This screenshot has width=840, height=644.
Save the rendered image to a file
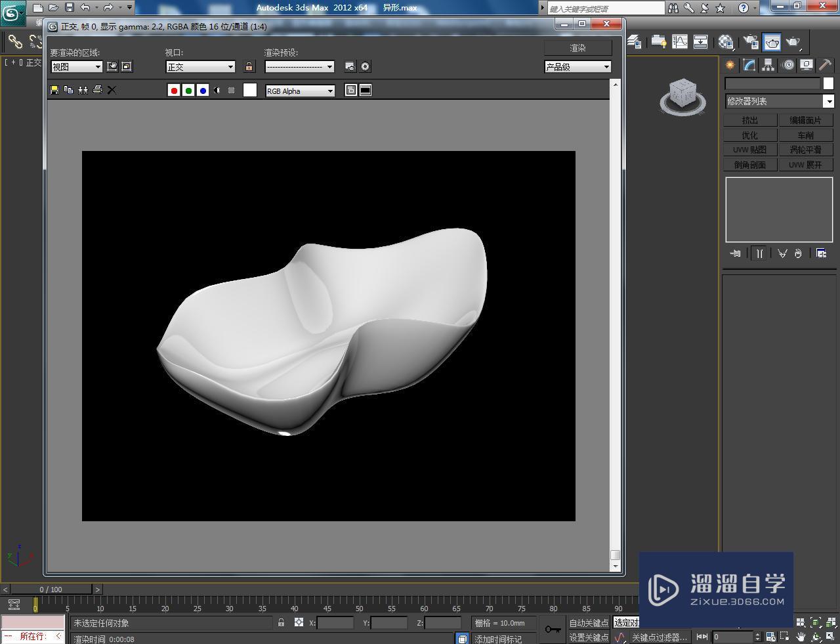pyautogui.click(x=54, y=90)
